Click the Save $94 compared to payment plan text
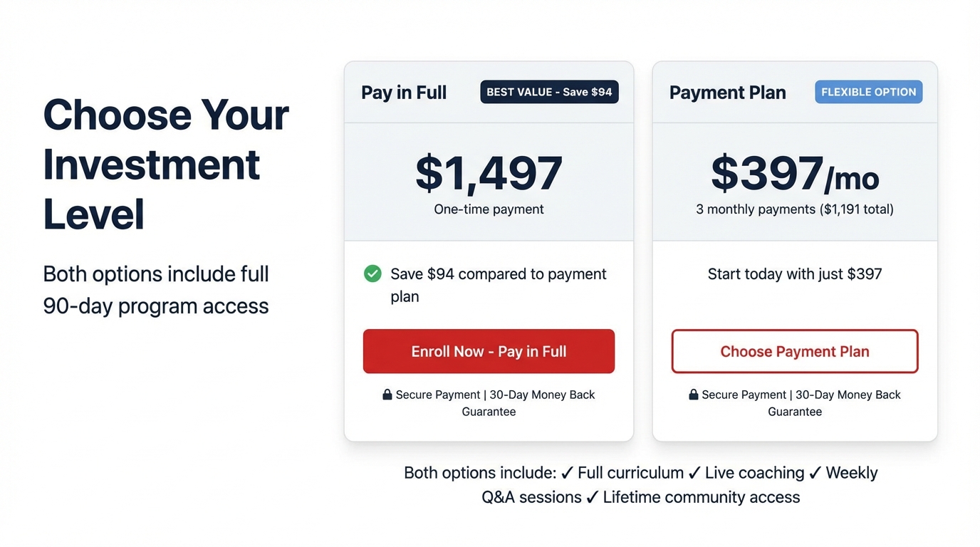 tap(498, 284)
